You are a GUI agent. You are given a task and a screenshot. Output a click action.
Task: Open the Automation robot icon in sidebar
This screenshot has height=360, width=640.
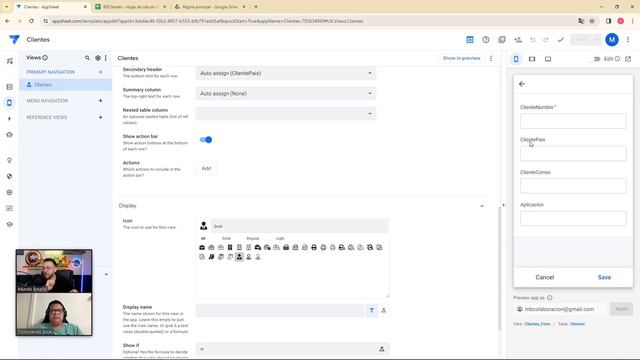pos(9,135)
